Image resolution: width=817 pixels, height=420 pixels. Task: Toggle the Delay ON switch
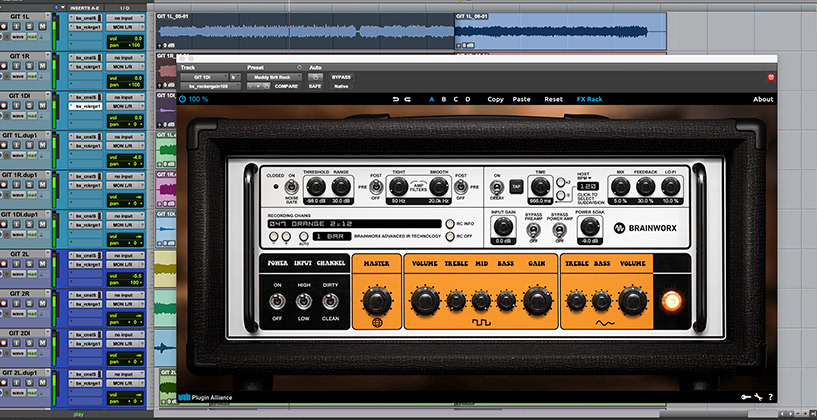pos(497,187)
